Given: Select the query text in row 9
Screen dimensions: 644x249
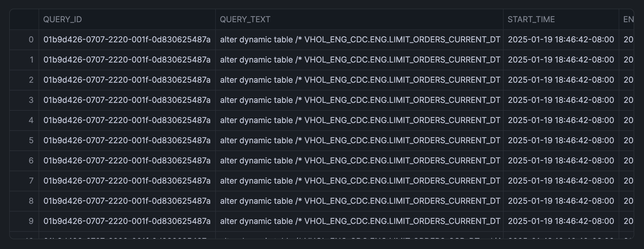Looking at the screenshot, I should [x=360, y=221].
